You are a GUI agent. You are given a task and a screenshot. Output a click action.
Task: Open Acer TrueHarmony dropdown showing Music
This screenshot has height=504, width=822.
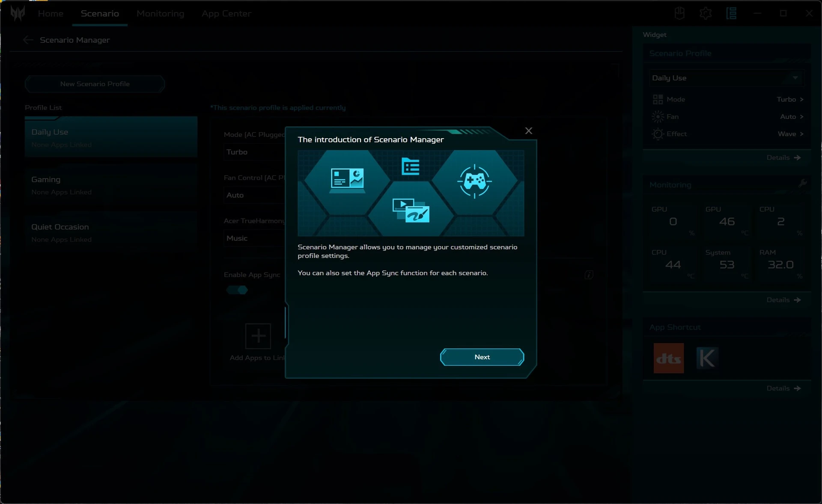click(x=254, y=238)
